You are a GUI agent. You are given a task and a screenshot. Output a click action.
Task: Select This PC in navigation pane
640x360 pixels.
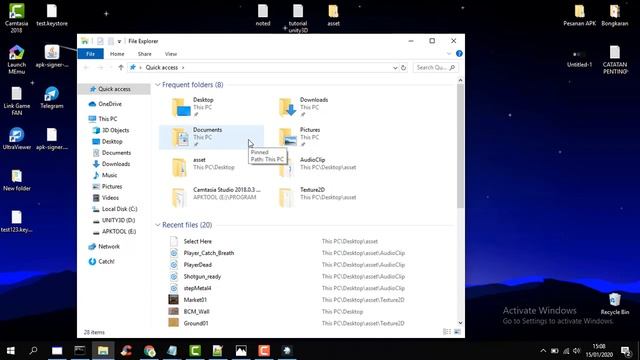pos(107,119)
